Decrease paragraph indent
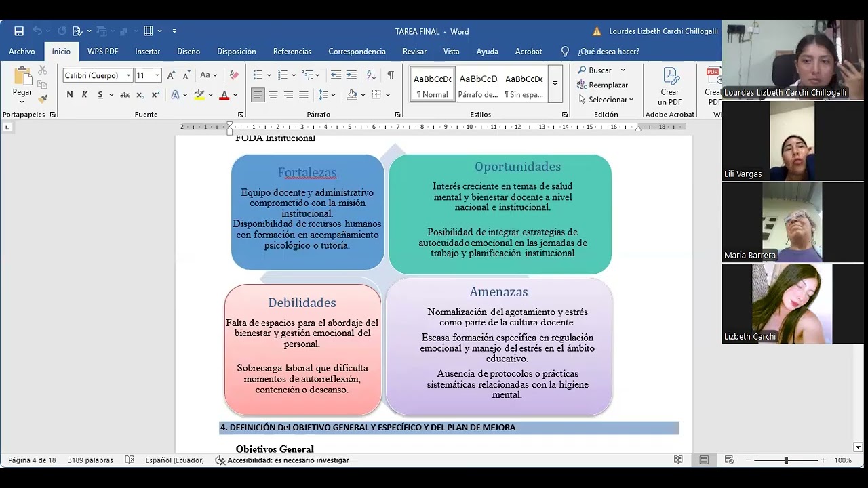This screenshot has height=488, width=868. pyautogui.click(x=336, y=75)
